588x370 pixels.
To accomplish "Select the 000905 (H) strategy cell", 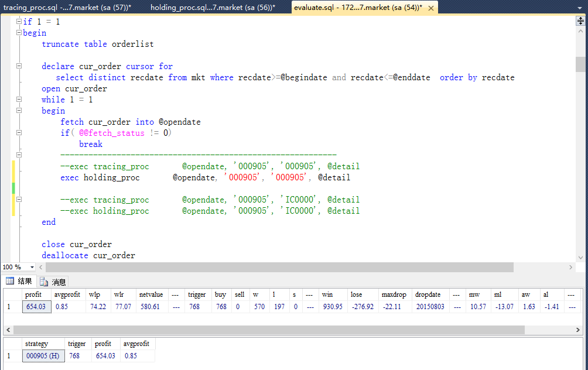I will [x=42, y=355].
